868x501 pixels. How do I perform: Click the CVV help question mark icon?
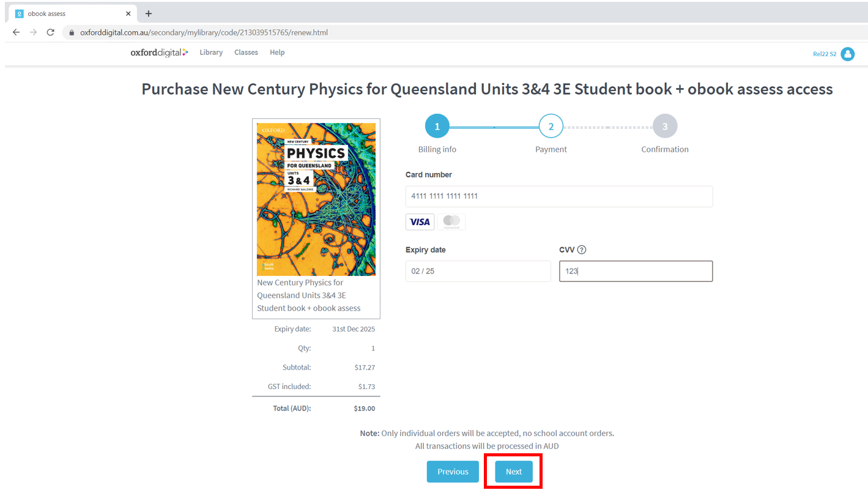[582, 250]
